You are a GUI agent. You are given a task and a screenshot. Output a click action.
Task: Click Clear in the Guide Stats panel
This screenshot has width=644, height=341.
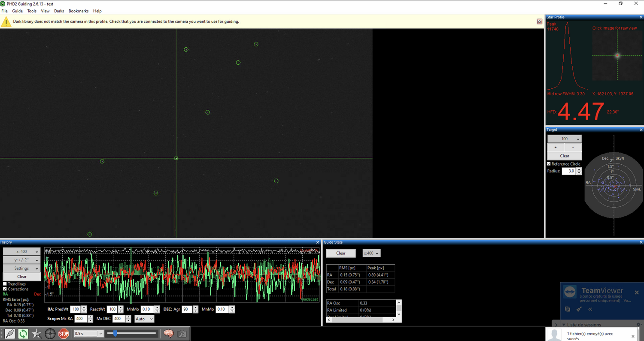(341, 253)
